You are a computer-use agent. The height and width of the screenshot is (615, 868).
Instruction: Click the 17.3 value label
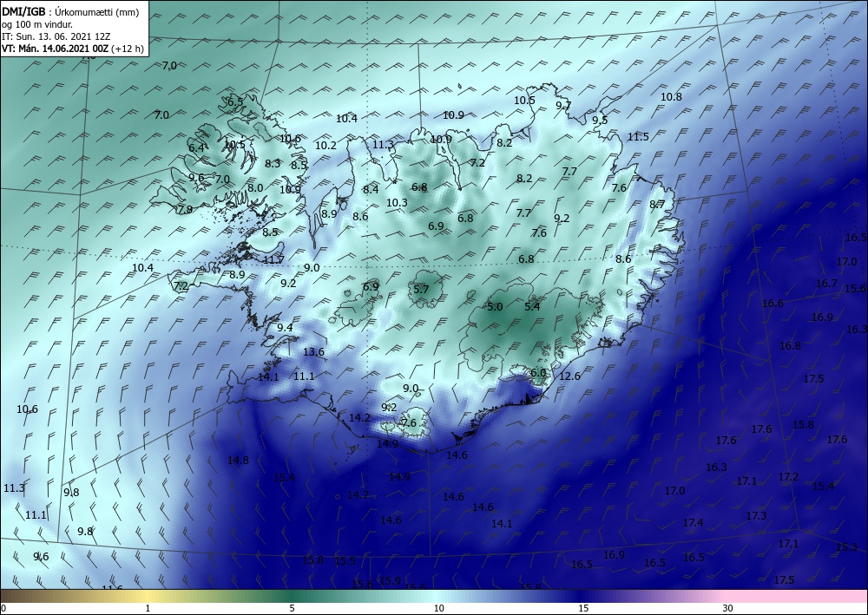756,515
